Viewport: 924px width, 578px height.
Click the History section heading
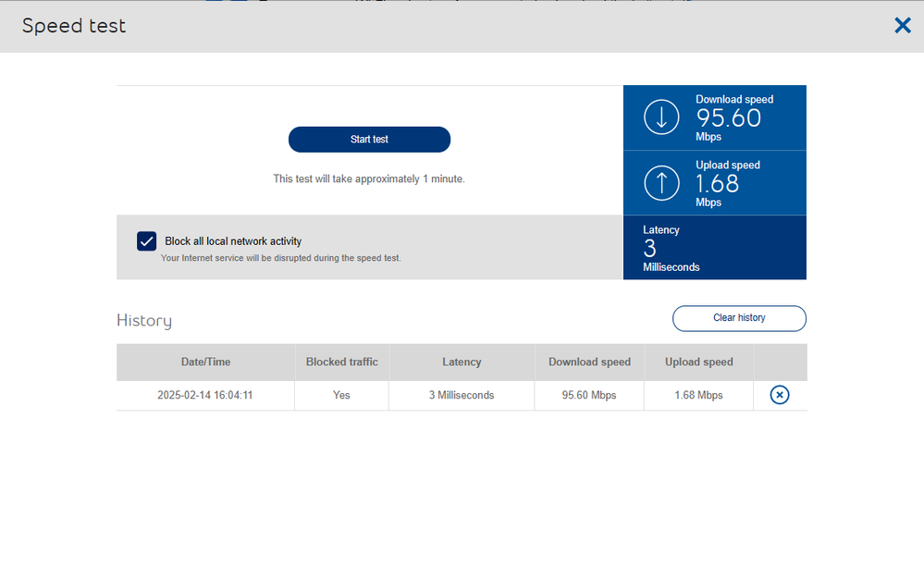(144, 320)
